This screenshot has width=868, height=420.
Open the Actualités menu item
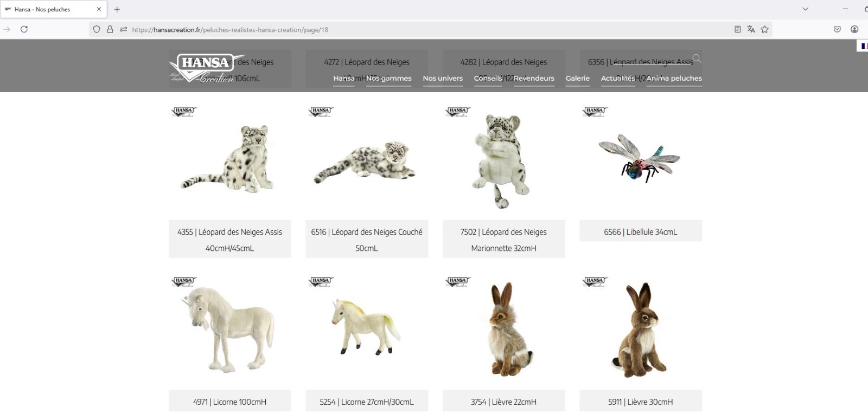click(618, 79)
